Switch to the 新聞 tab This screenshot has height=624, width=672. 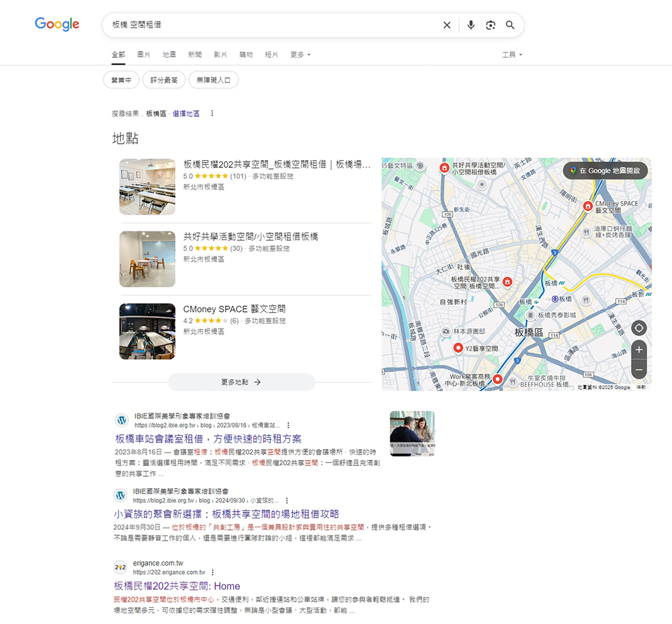coord(195,54)
